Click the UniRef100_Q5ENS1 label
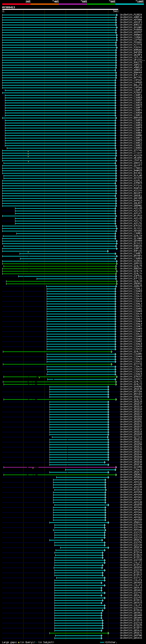 tap(131, 284)
